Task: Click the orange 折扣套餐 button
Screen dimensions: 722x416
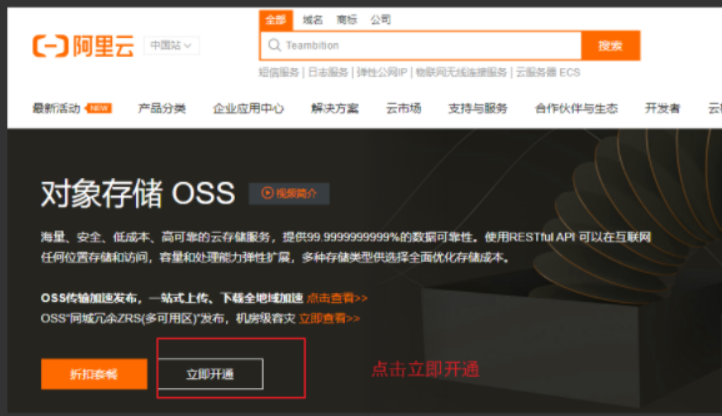Action: (94, 374)
